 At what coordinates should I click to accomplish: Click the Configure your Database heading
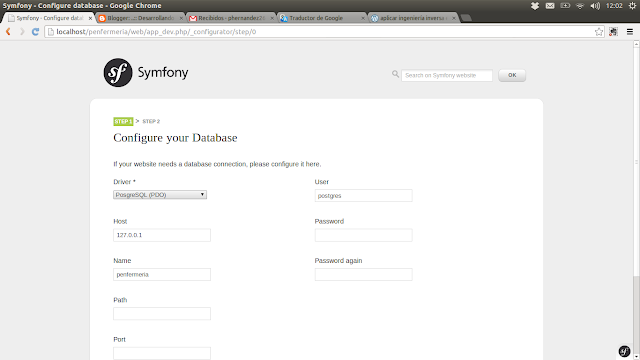pyautogui.click(x=175, y=138)
